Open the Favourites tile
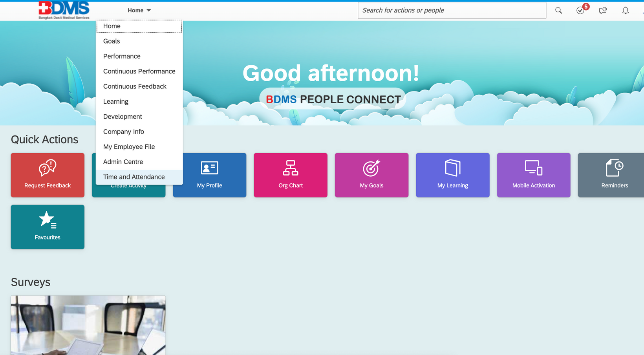644x355 pixels. [x=48, y=227]
